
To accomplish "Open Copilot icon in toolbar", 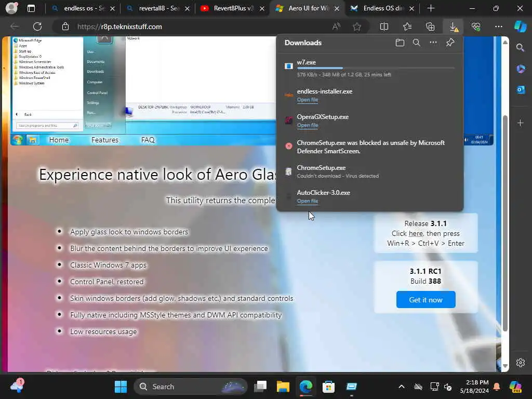I will point(520,26).
